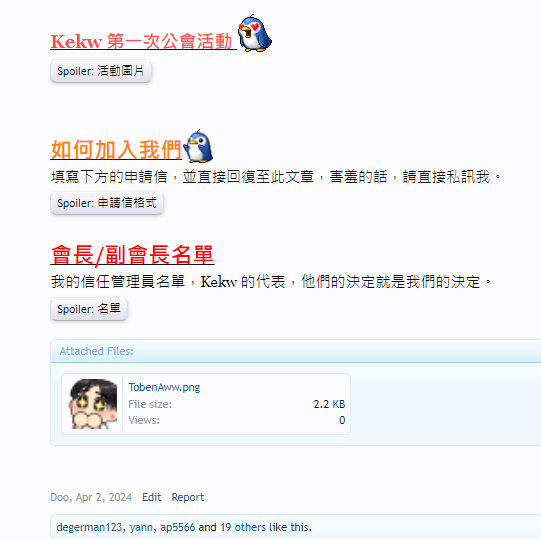Image resolution: width=541 pixels, height=539 pixels.
Task: Click the 2.2 KB file size value
Action: pyautogui.click(x=329, y=404)
